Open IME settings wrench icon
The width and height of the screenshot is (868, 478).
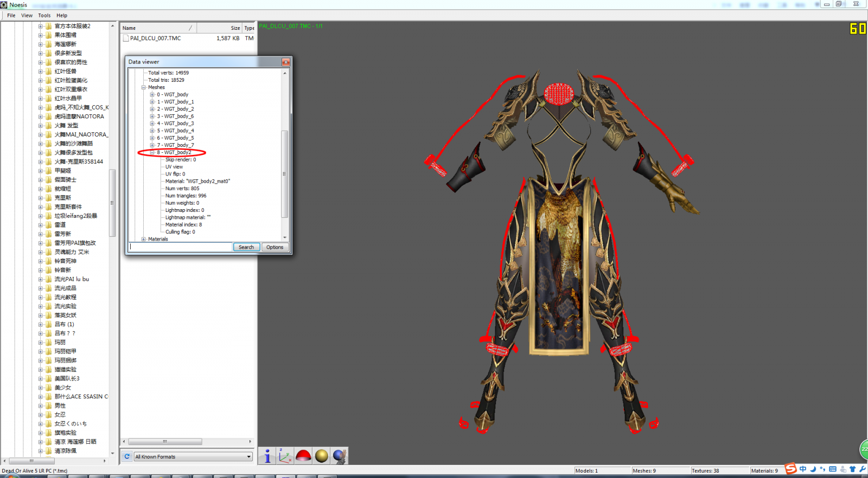coord(862,469)
